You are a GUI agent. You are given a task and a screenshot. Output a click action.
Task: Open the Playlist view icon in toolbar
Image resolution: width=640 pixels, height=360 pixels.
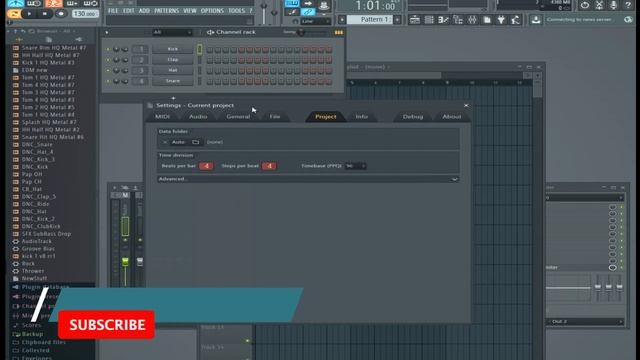click(414, 20)
